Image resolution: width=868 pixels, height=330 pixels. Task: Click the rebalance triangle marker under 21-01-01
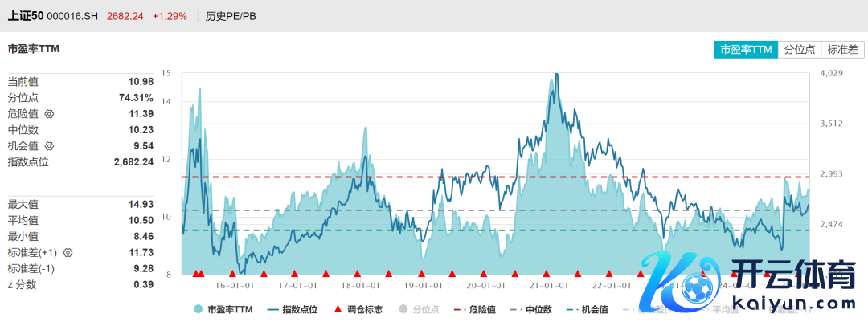(x=547, y=275)
